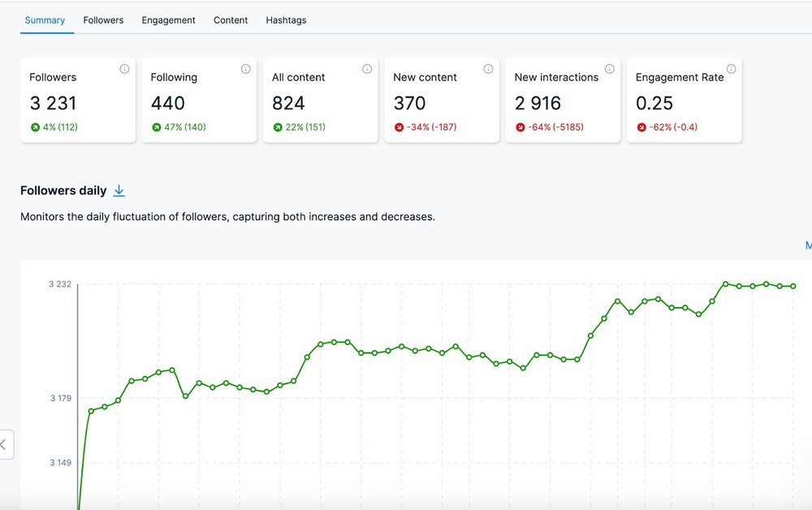Show info for All content card
This screenshot has height=510, width=812.
point(367,69)
